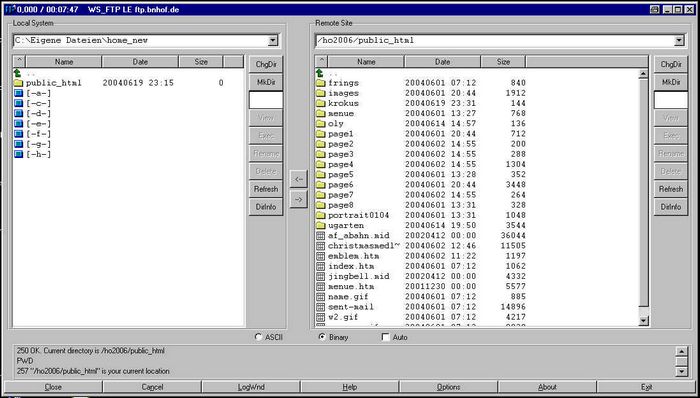
Task: Click the local file mask input field
Action: [266, 100]
